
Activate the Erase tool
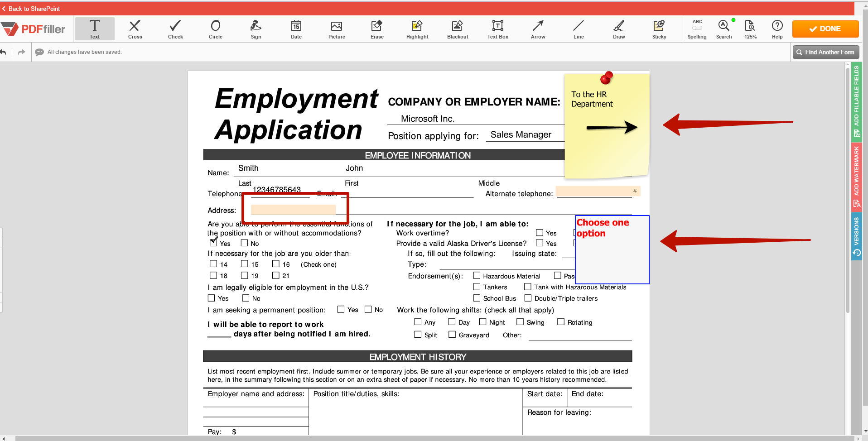click(377, 29)
